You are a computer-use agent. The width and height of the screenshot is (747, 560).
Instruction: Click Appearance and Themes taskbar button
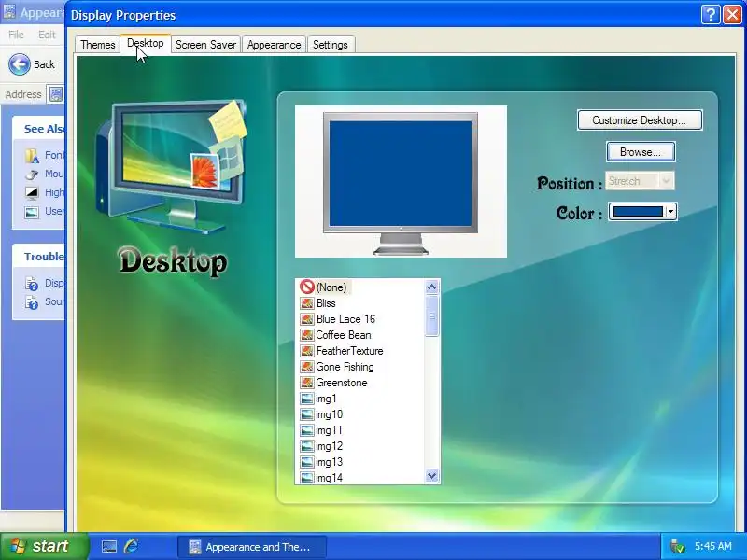[252, 547]
